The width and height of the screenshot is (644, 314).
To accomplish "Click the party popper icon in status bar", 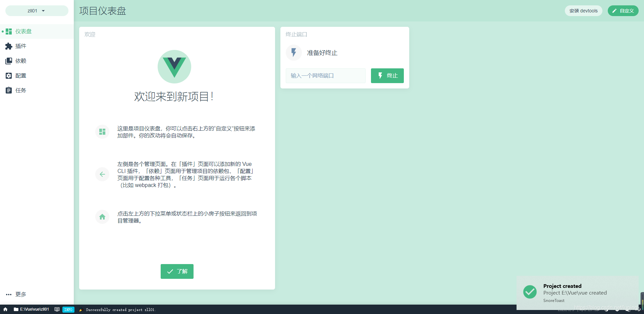I will (81, 310).
